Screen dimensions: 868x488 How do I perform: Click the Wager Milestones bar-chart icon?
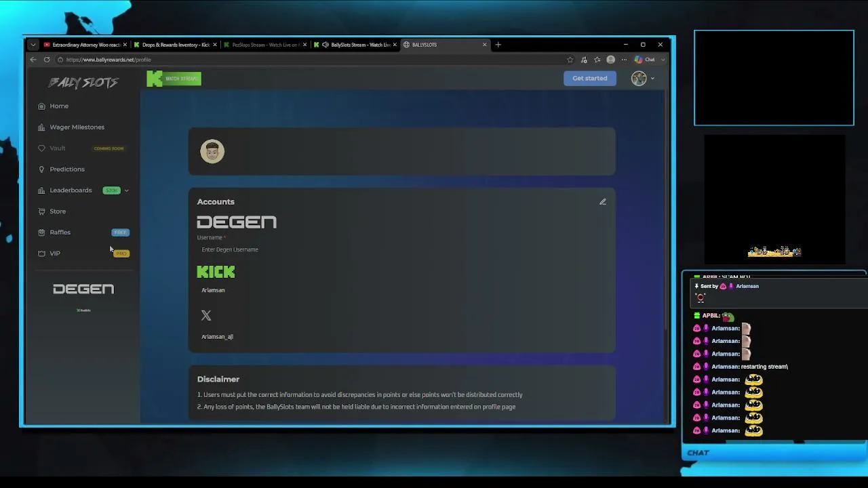point(41,127)
